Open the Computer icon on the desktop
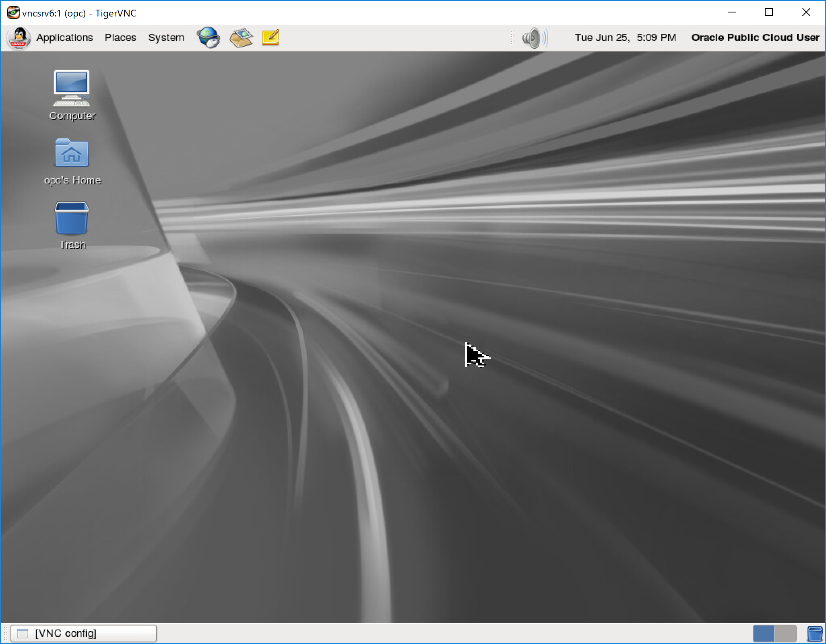The height and width of the screenshot is (644, 826). [72, 89]
